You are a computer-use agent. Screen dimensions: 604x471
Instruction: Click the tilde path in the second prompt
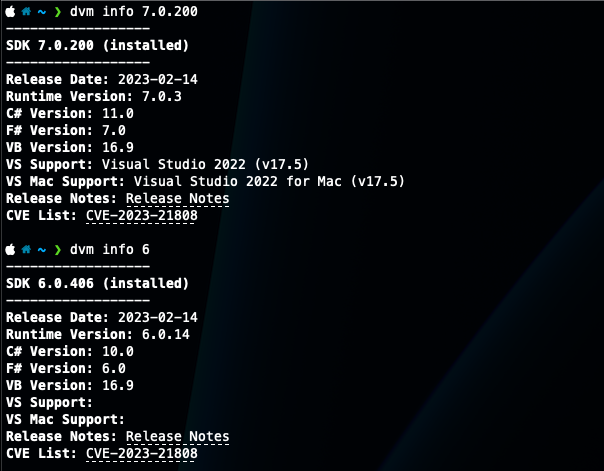42,250
